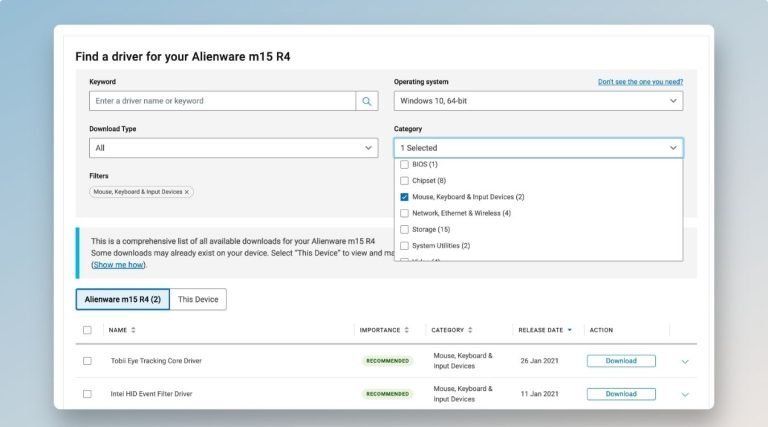Sort by Release Date arrow
Image resolution: width=768 pixels, height=427 pixels.
[x=570, y=330]
